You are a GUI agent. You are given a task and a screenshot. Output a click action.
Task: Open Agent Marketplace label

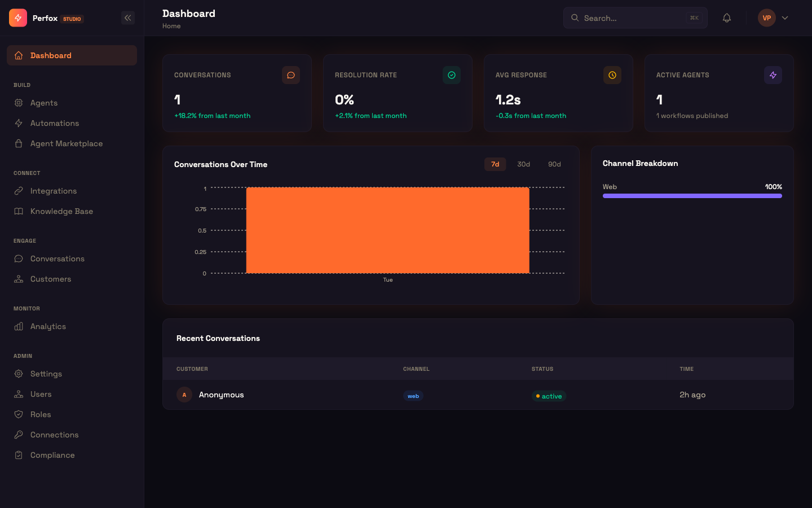click(x=67, y=143)
